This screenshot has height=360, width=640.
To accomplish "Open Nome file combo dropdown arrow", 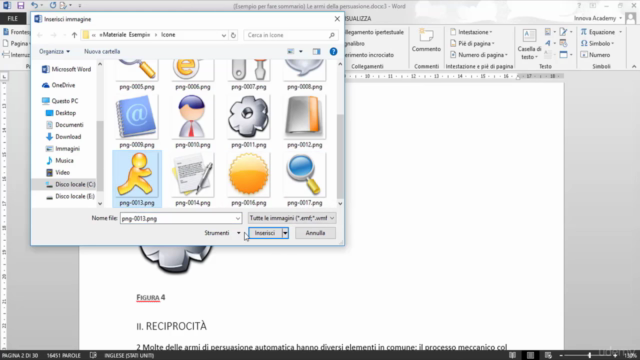I will tap(238, 218).
